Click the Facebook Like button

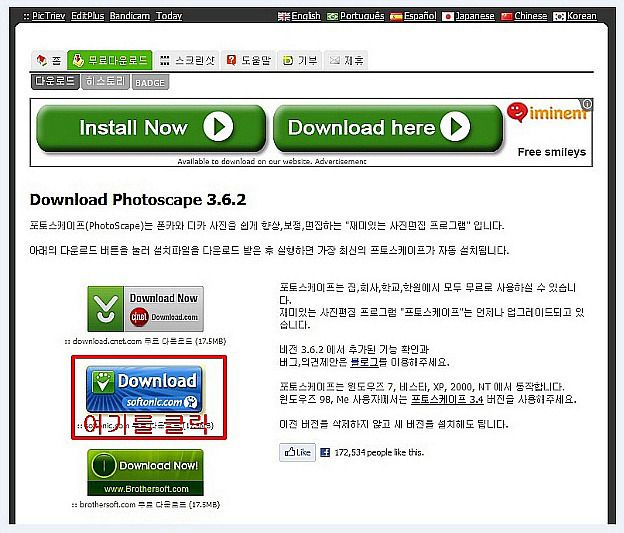[x=297, y=452]
